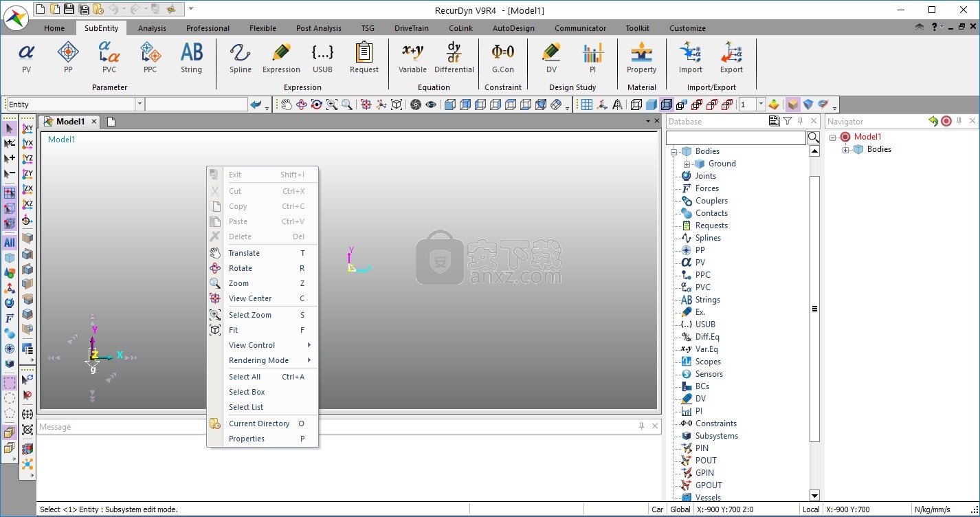Click the N/kg/mm/s units in status bar
Image resolution: width=980 pixels, height=517 pixels.
(933, 509)
